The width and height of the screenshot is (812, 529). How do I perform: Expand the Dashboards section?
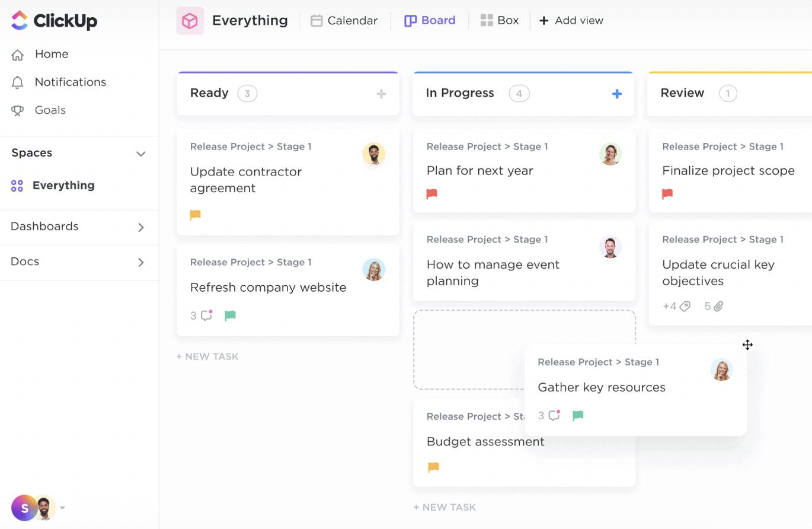141,227
